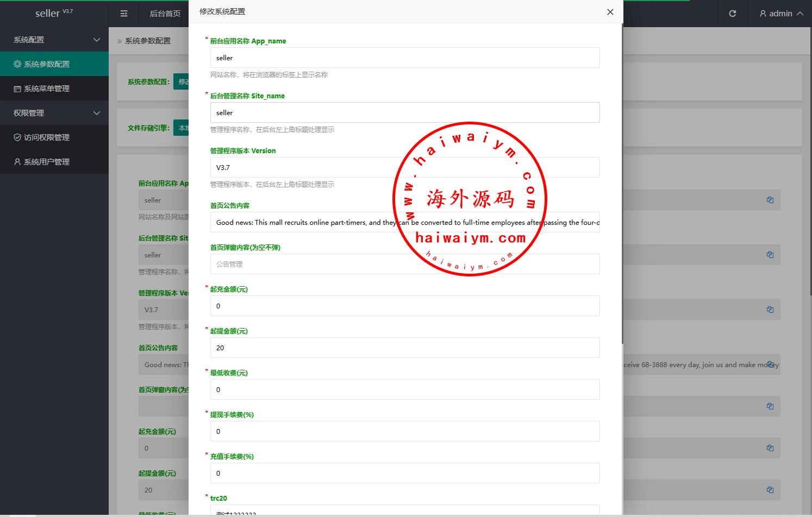Screen dimensions: 812x517
Task: Open the 后台首页 tab
Action: 165,14
